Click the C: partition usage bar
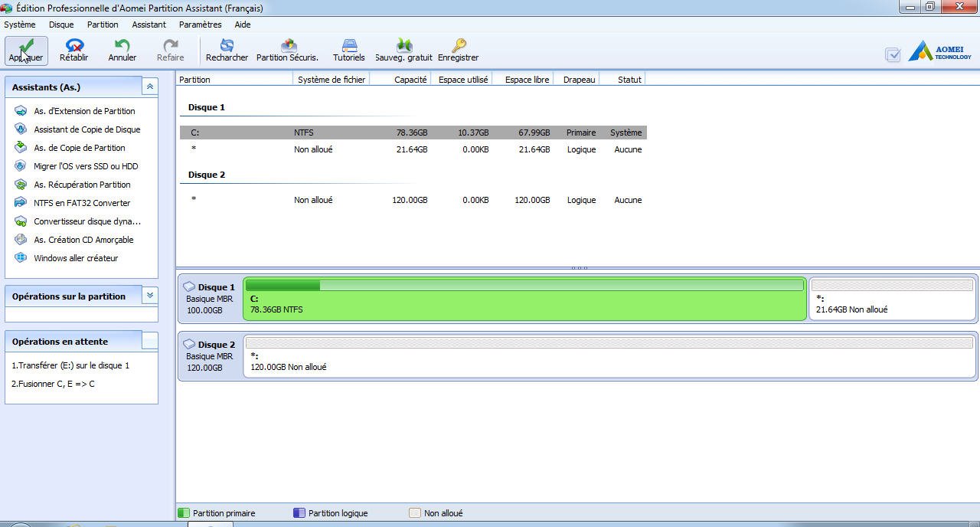 524,286
